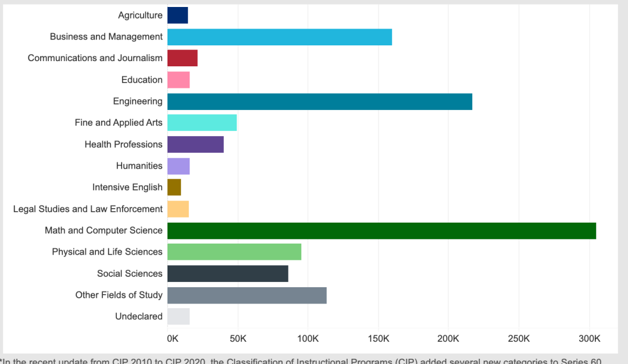Click the pink Education bar
This screenshot has height=364, width=628.
[178, 80]
